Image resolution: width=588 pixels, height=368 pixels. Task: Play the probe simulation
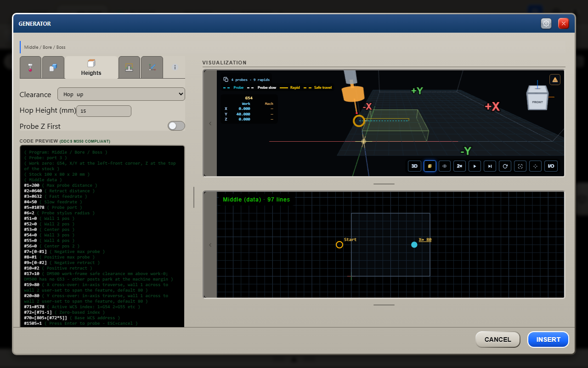[475, 166]
